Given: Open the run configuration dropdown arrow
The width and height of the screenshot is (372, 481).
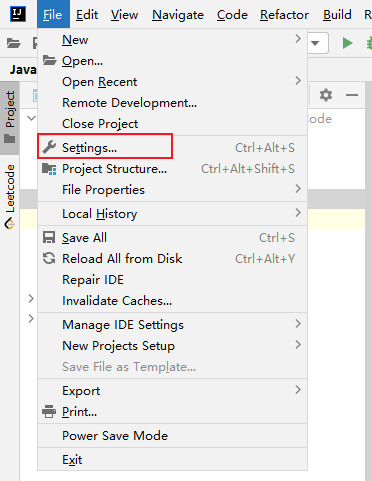Looking at the screenshot, I should coord(315,43).
